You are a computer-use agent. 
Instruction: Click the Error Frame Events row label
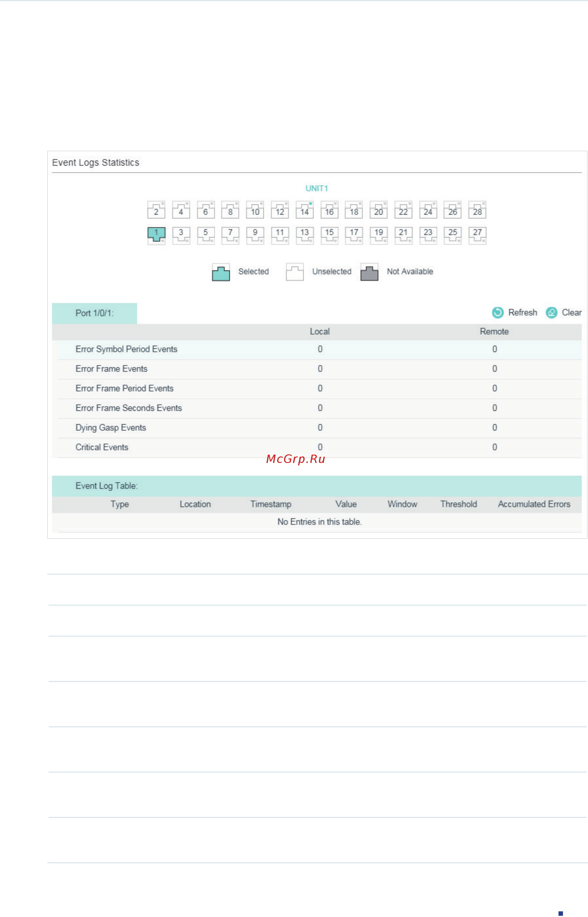coord(111,368)
